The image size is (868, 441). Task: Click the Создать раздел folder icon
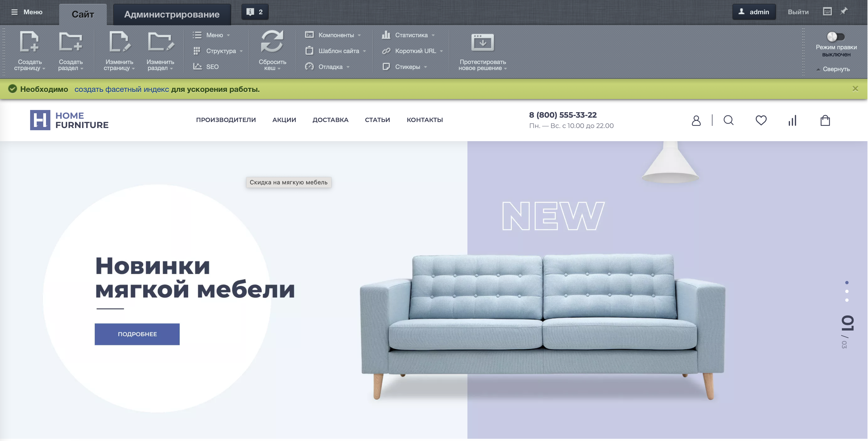[70, 41]
